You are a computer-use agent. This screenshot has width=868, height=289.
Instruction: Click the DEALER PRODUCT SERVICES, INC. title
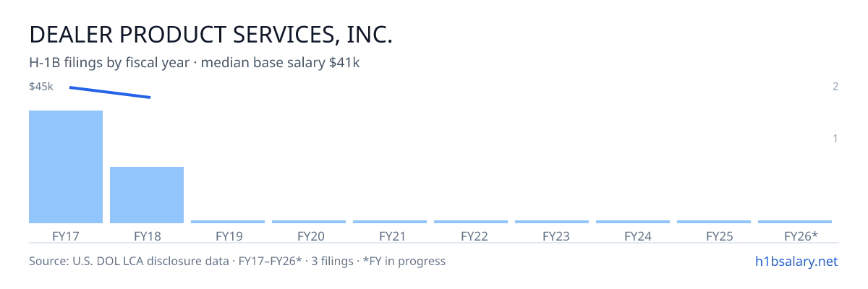click(x=211, y=35)
